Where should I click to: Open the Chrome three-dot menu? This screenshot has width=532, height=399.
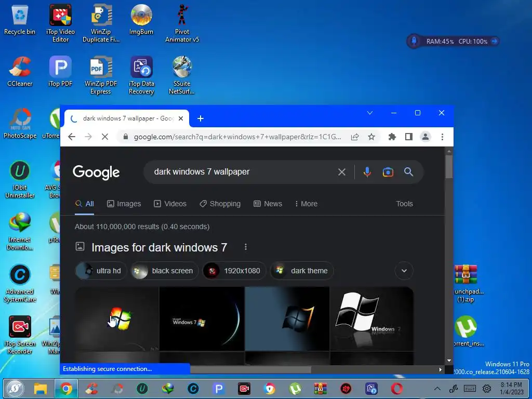point(442,137)
